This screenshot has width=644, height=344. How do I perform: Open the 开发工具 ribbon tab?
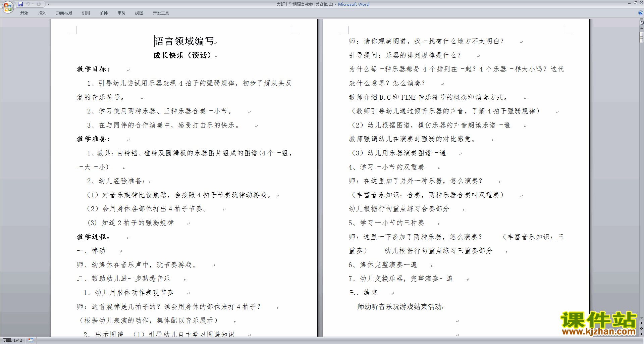161,13
